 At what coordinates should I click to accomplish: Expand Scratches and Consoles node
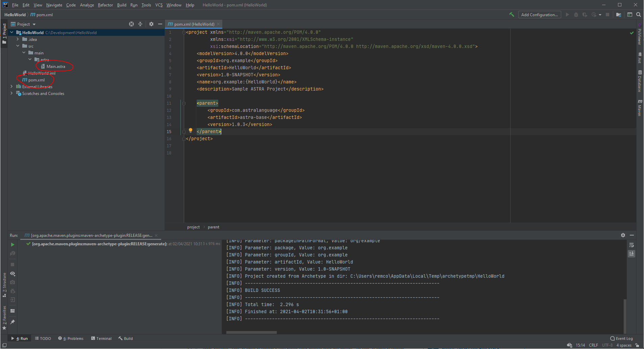click(12, 93)
